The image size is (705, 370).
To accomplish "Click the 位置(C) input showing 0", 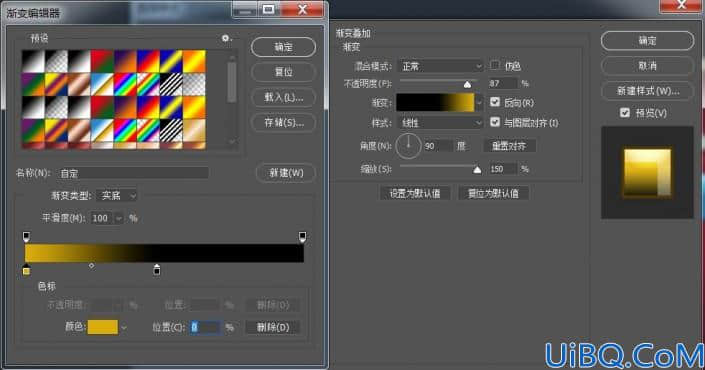I will coord(205,327).
